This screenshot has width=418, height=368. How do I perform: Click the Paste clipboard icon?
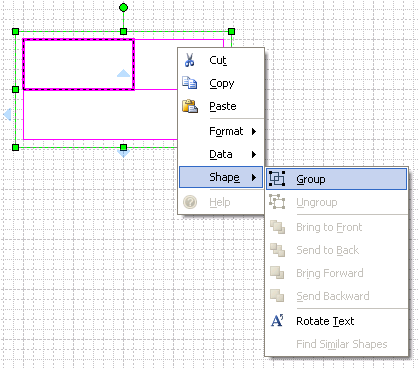click(x=190, y=106)
